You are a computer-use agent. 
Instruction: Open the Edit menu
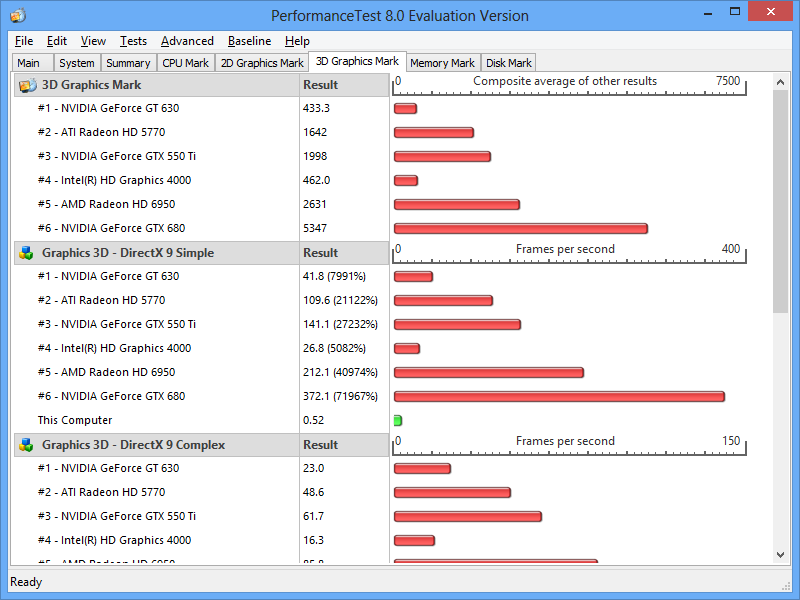pyautogui.click(x=57, y=41)
